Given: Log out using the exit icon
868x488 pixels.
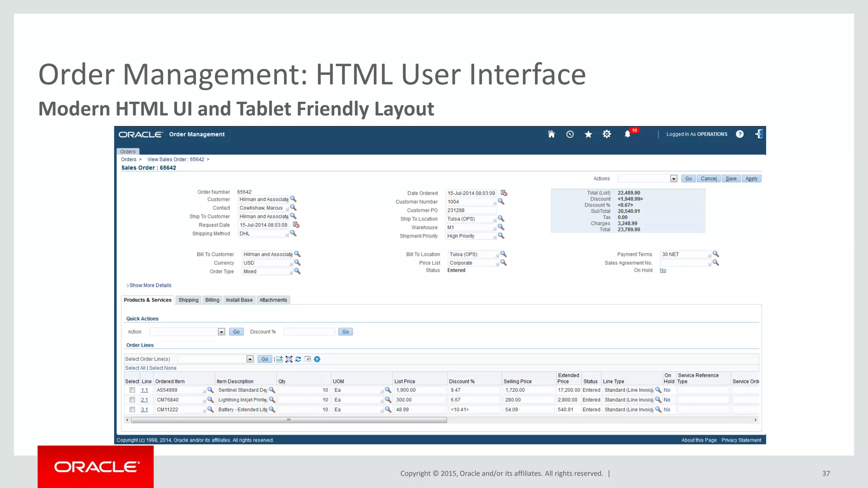Looking at the screenshot, I should [x=759, y=134].
